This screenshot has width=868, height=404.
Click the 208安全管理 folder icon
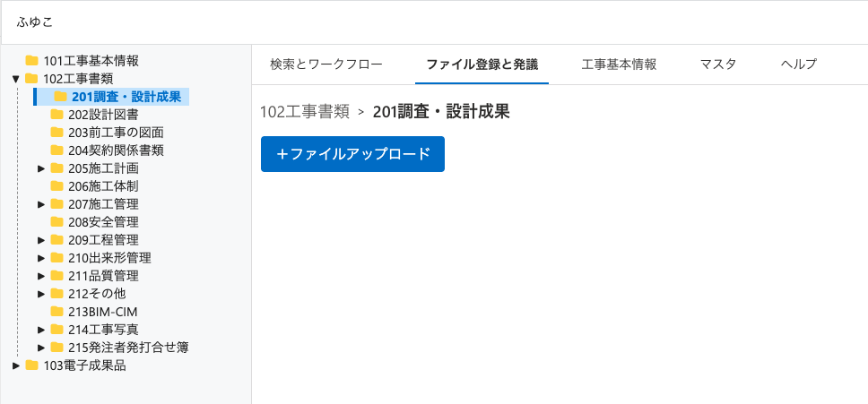[x=56, y=222]
